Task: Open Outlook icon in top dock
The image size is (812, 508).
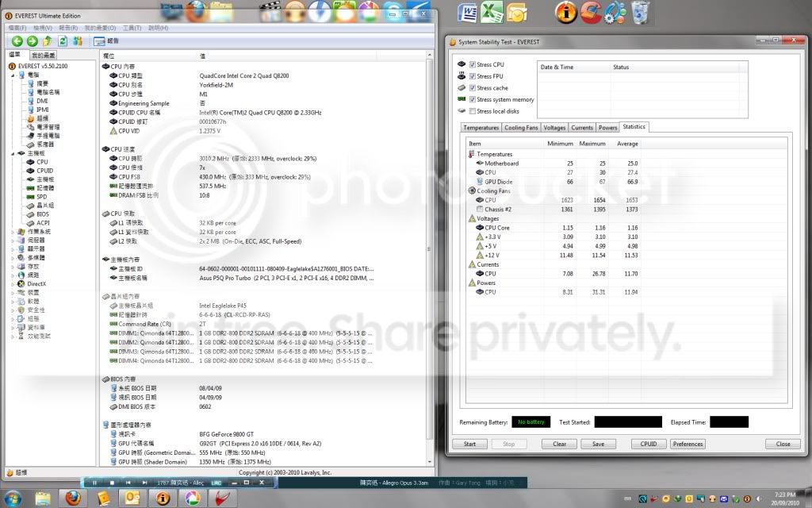Action: (x=517, y=13)
